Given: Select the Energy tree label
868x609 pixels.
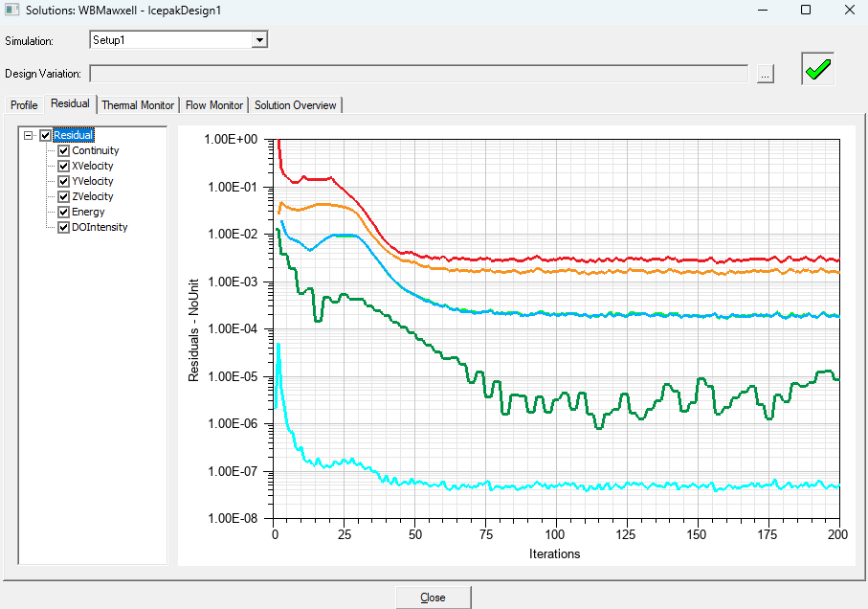Looking at the screenshot, I should click(88, 212).
